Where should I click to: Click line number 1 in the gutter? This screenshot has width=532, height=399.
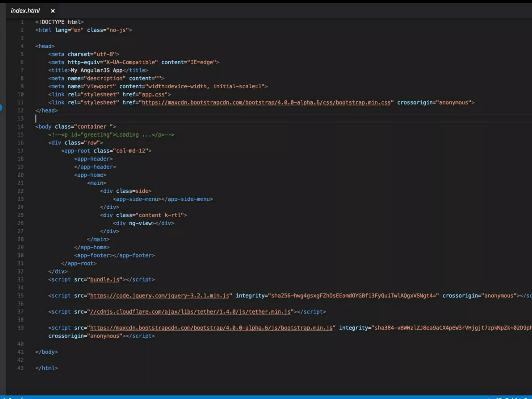22,22
